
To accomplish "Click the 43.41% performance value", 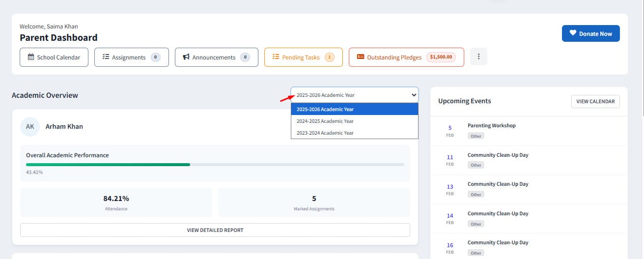I will 34,173.
